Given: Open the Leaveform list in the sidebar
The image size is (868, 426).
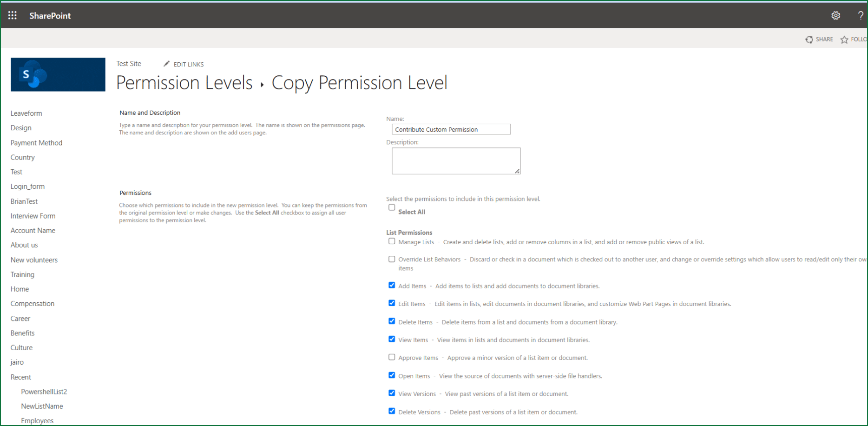Looking at the screenshot, I should coord(26,113).
